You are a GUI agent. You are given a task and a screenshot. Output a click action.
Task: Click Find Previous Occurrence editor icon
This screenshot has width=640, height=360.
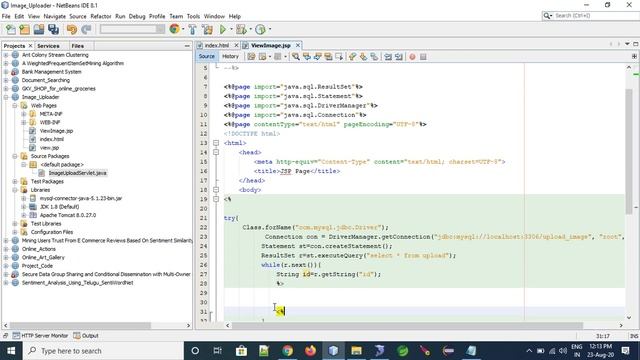coord(307,57)
